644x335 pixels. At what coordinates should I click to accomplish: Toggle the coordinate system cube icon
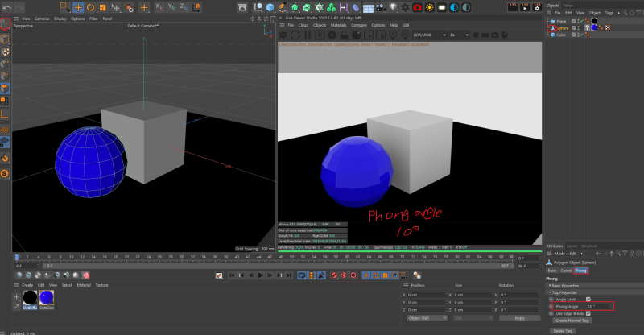pyautogui.click(x=196, y=7)
